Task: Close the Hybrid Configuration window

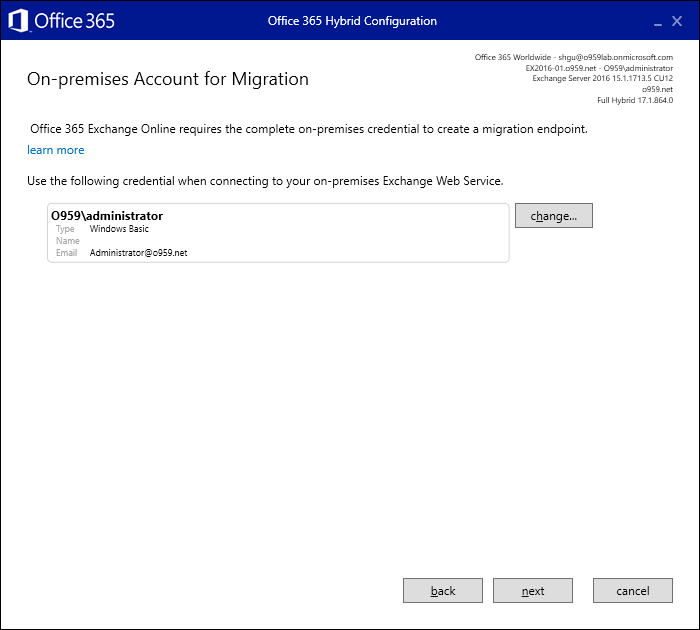Action: point(677,21)
